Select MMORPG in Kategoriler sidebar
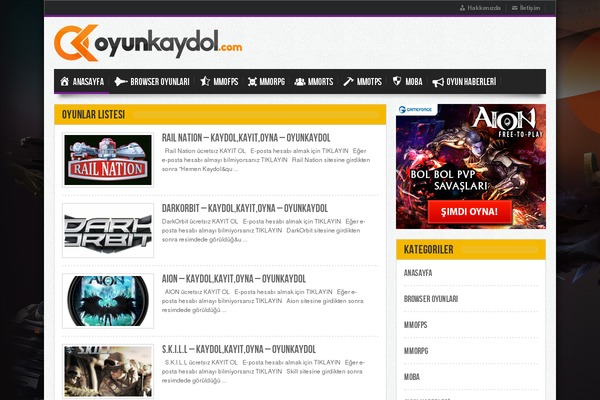Image resolution: width=600 pixels, height=400 pixels. 416,351
